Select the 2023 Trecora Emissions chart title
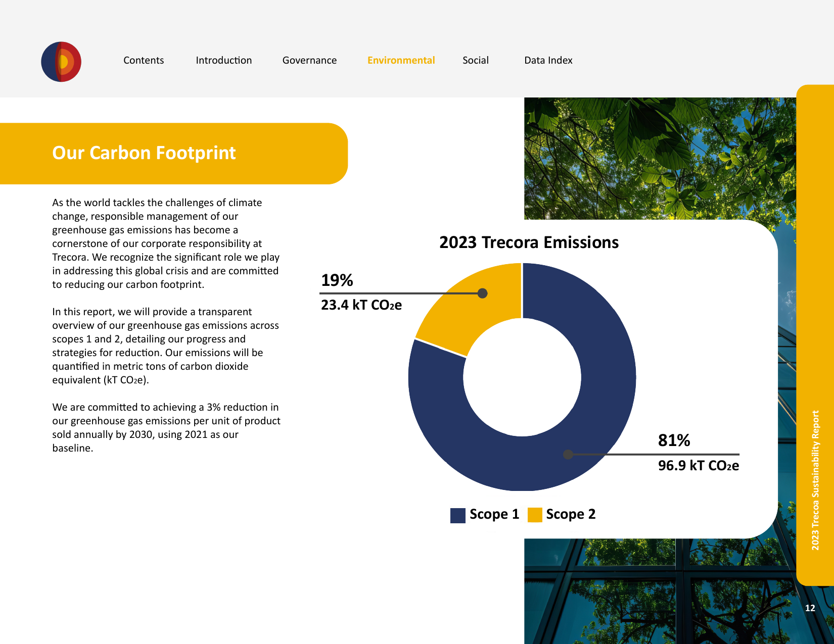834x644 pixels. pos(529,242)
